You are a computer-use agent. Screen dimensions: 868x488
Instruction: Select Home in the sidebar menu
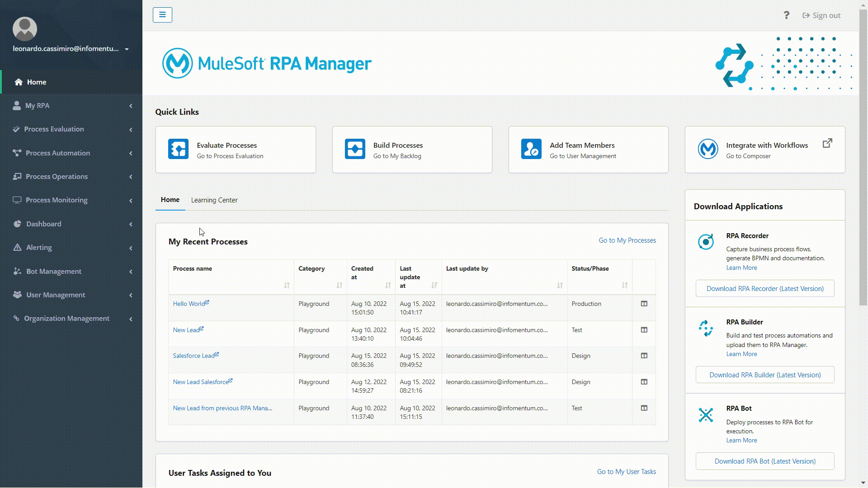(37, 82)
